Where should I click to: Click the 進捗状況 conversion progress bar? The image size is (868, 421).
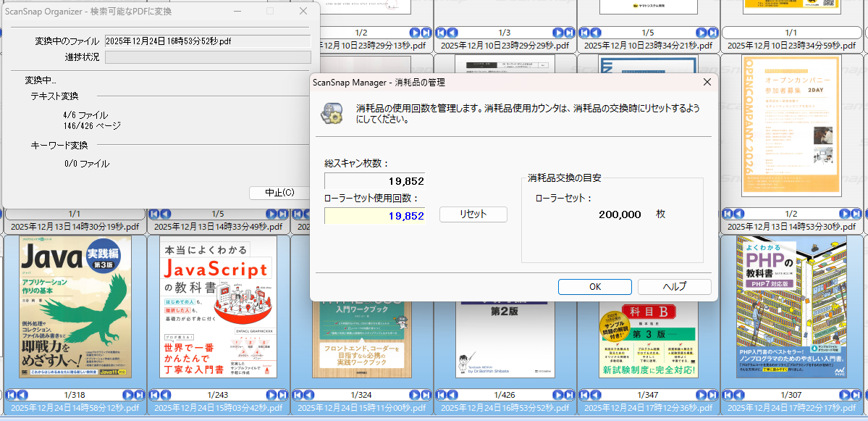click(x=208, y=57)
